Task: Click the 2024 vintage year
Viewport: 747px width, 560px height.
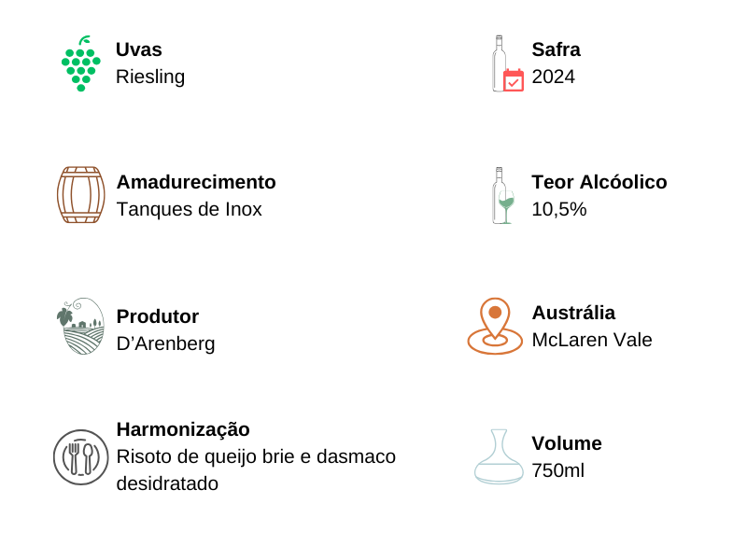Action: pos(554,77)
